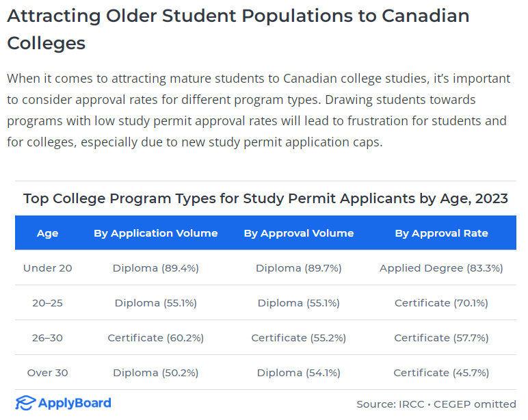Click the Certificate (45.7%) approval rate cell

tap(442, 373)
